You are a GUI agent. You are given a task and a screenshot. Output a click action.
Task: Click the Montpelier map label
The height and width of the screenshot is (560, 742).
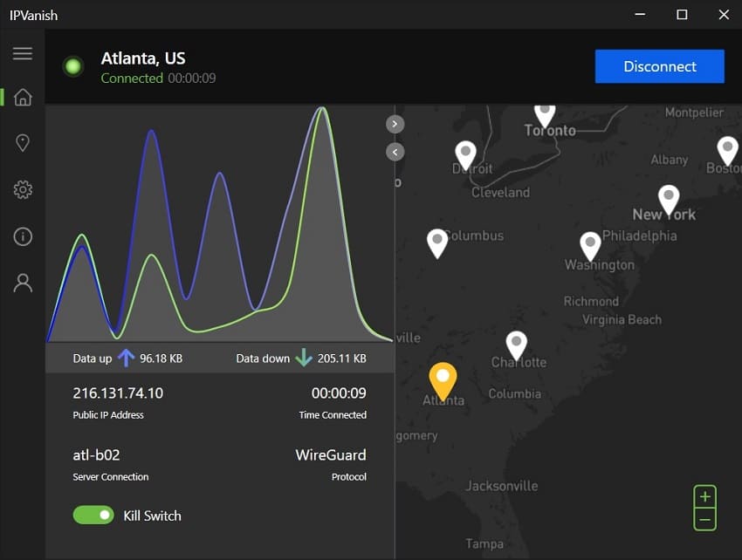694,113
